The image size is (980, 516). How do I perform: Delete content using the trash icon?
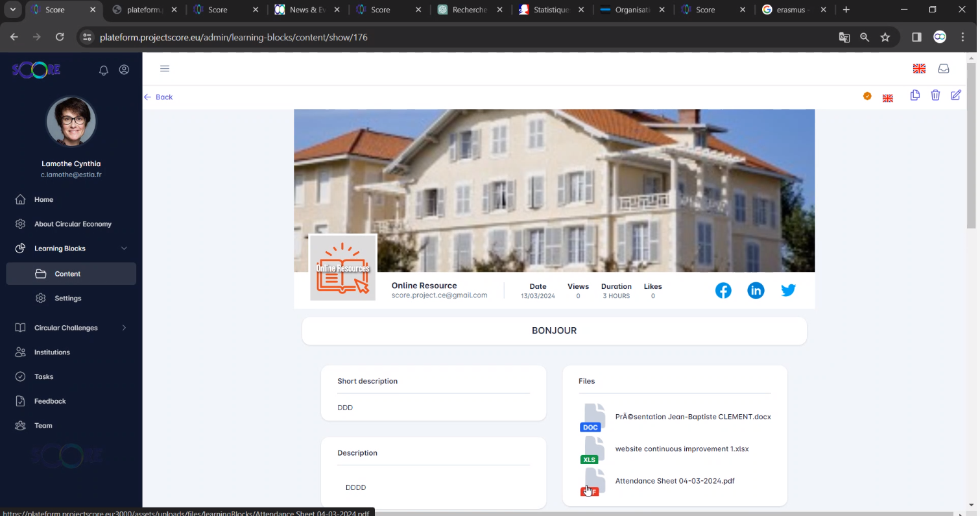[935, 95]
